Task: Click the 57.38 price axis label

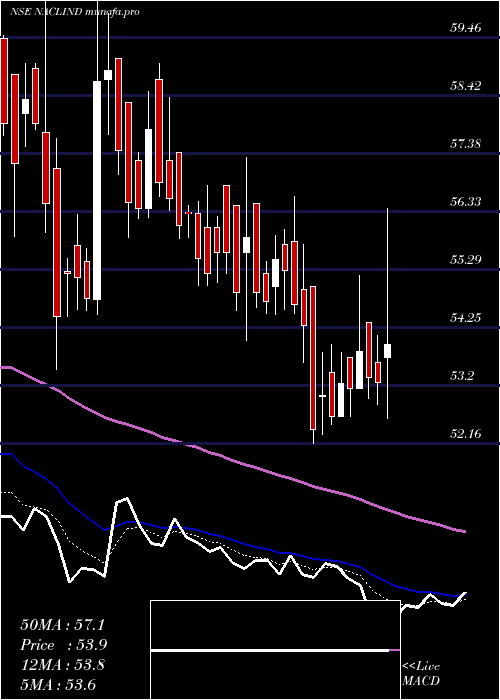Action: pos(466,144)
